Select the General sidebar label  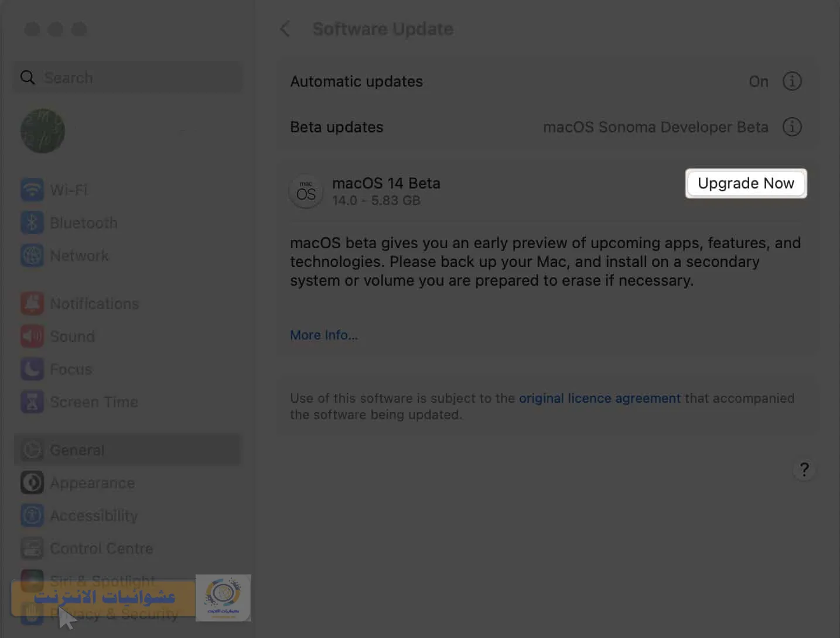[x=77, y=450]
